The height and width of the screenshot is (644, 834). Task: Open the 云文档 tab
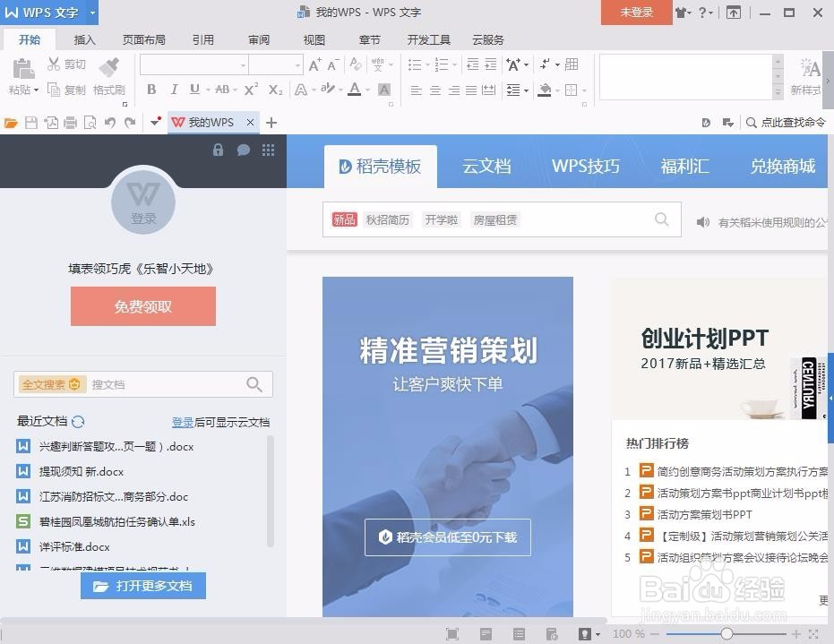pyautogui.click(x=486, y=166)
